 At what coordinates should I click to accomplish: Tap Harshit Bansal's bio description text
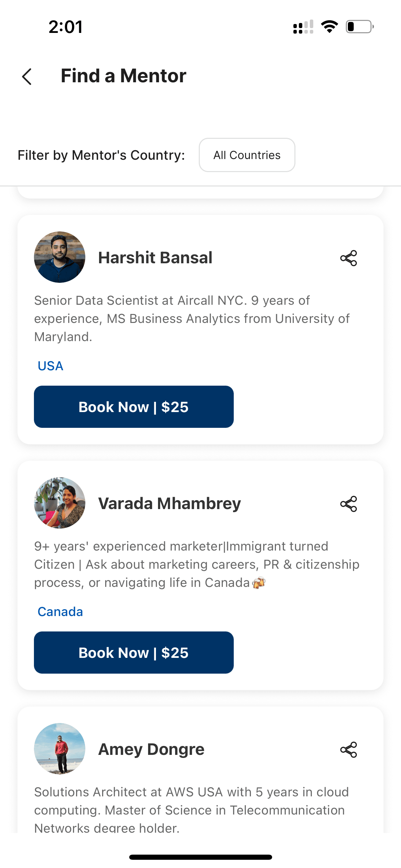point(192,318)
